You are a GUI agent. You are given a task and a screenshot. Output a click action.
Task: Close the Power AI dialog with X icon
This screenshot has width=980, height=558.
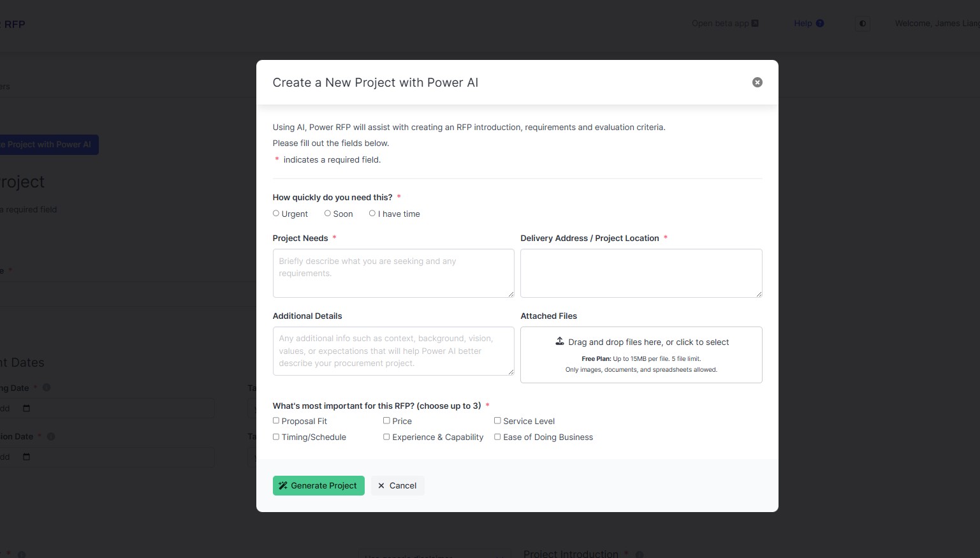(x=757, y=82)
